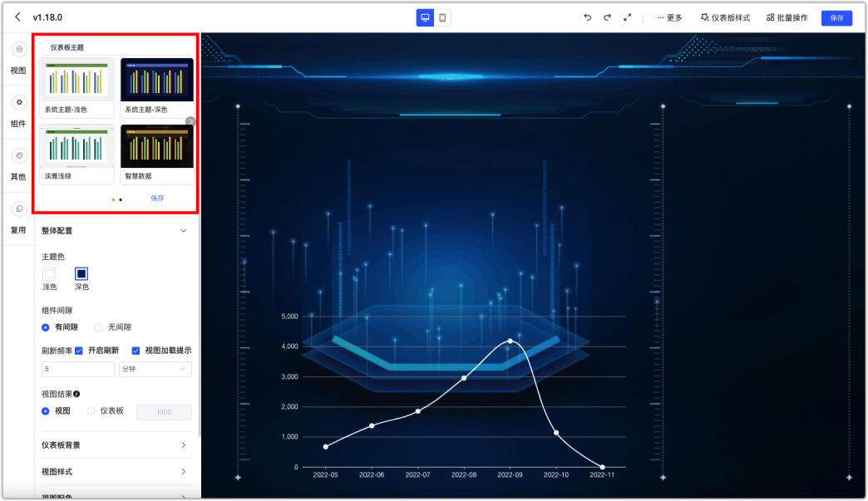868x501 pixels.
Task: Open 仪表板样式 in top toolbar
Action: 725,17
